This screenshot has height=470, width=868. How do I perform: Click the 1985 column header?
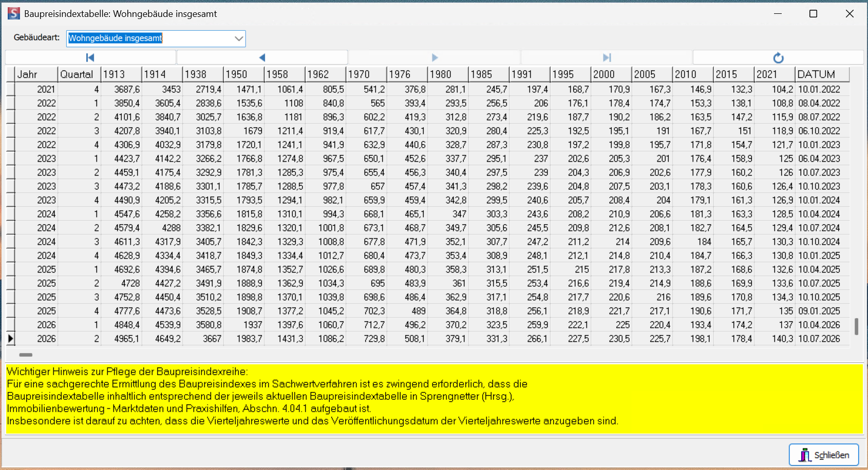[x=489, y=74]
